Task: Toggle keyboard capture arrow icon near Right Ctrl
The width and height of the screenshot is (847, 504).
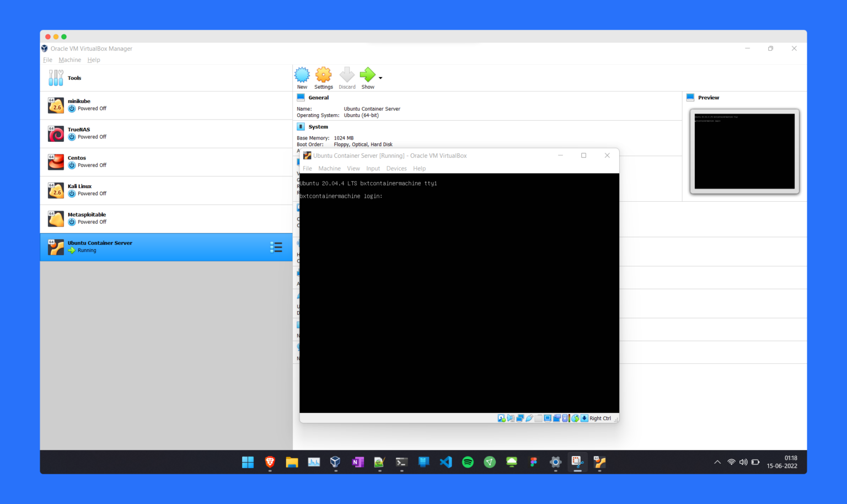Action: point(584,418)
